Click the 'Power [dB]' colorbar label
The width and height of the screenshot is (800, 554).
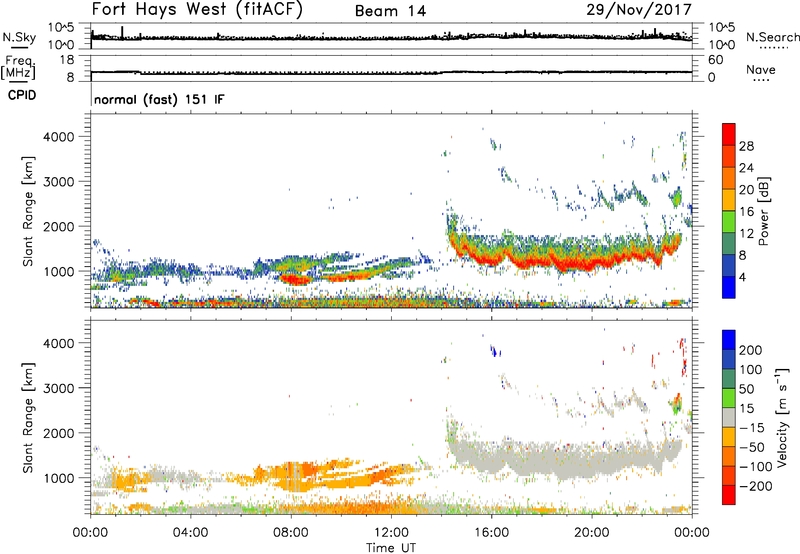tap(763, 212)
